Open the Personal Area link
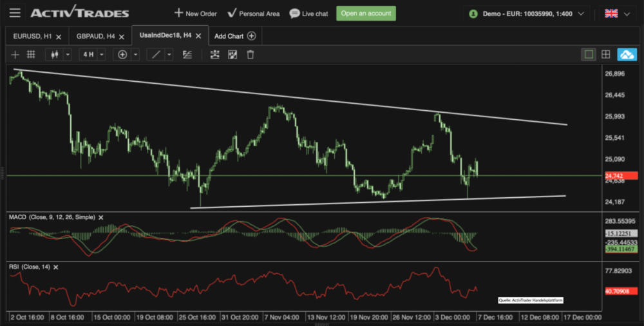The height and width of the screenshot is (326, 644). [253, 14]
